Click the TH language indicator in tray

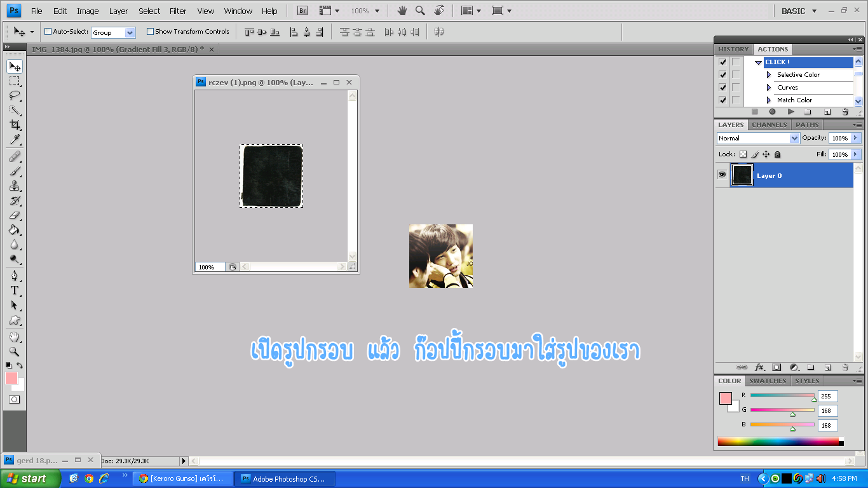[x=745, y=478]
